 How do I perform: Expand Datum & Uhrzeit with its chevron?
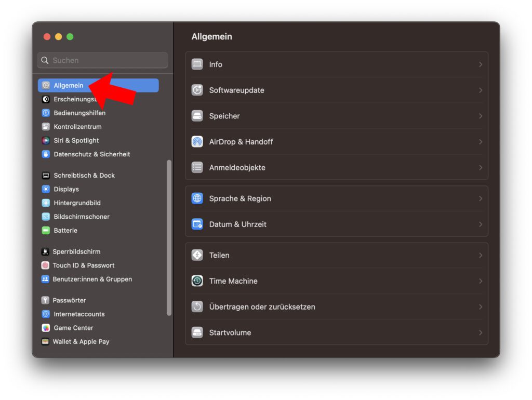pyautogui.click(x=481, y=224)
